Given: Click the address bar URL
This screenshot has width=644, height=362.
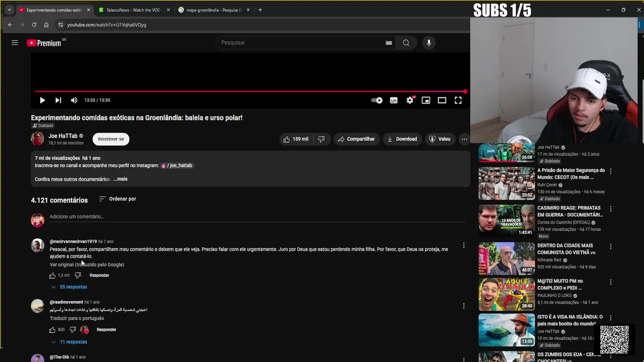Looking at the screenshot, I should pyautogui.click(x=107, y=25).
